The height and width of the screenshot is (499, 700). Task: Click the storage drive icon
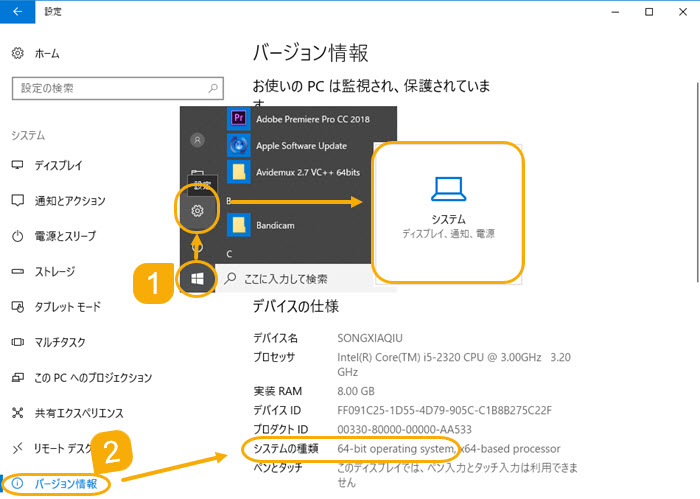click(x=17, y=271)
